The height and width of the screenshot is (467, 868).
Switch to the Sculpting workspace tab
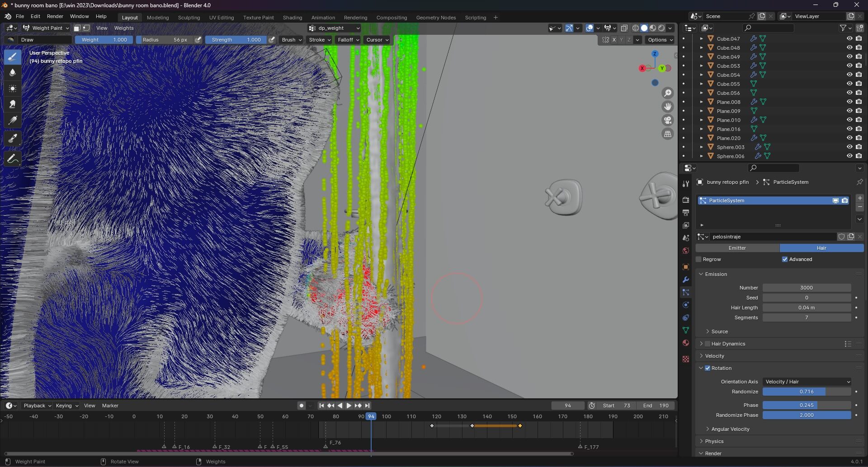[189, 18]
